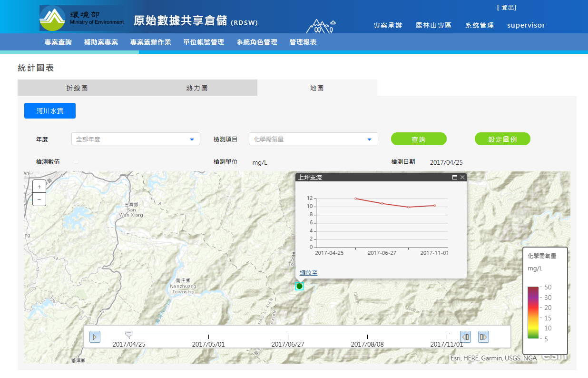Open the 專案查詢 menu

[x=58, y=42]
